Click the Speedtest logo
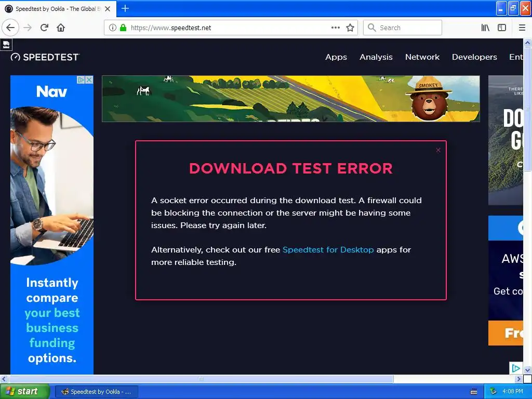 [45, 57]
